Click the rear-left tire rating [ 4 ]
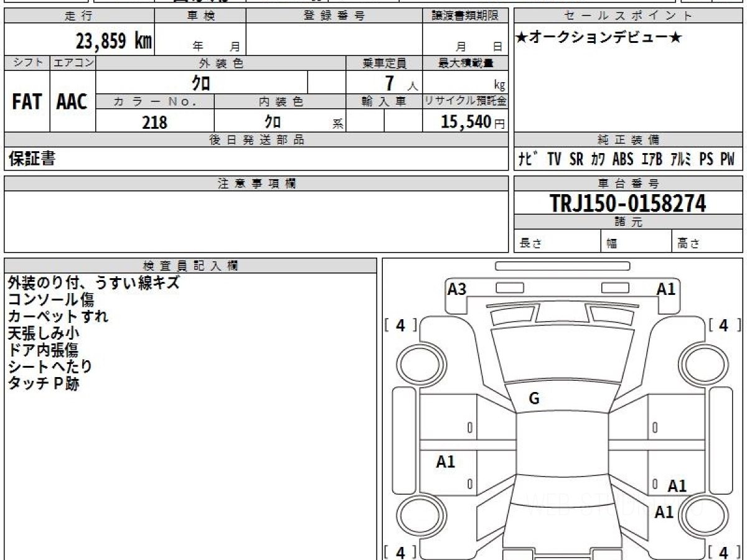747x560 pixels. point(401,552)
